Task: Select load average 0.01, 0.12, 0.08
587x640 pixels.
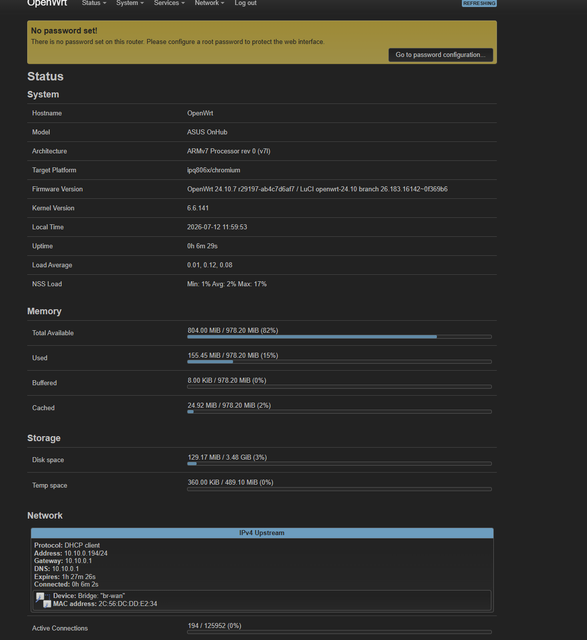Action: click(x=209, y=265)
